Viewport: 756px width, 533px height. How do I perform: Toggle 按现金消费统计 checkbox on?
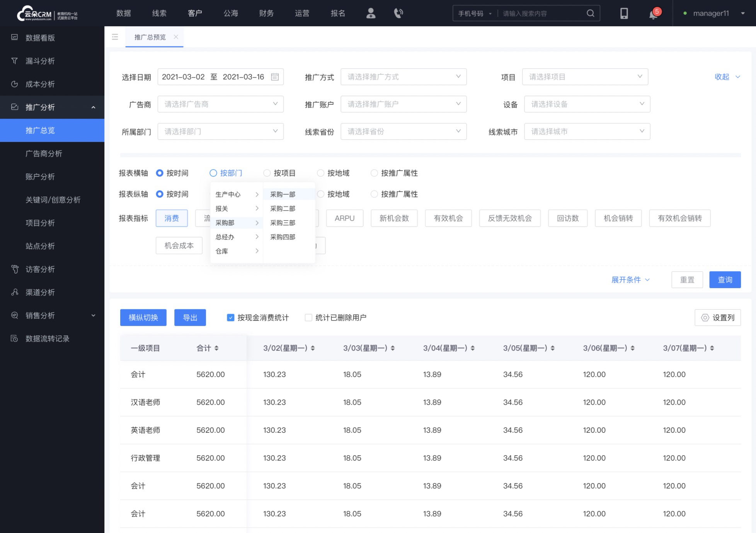(232, 317)
